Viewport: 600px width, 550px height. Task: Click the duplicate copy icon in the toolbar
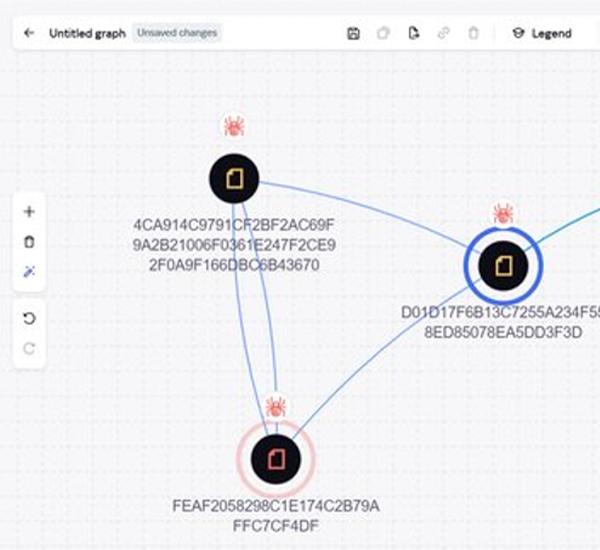(x=383, y=34)
